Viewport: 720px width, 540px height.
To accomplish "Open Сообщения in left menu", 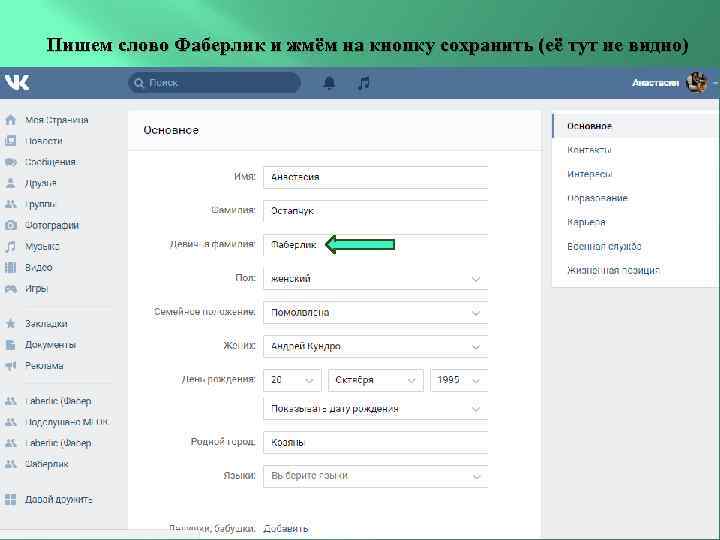I will click(51, 162).
